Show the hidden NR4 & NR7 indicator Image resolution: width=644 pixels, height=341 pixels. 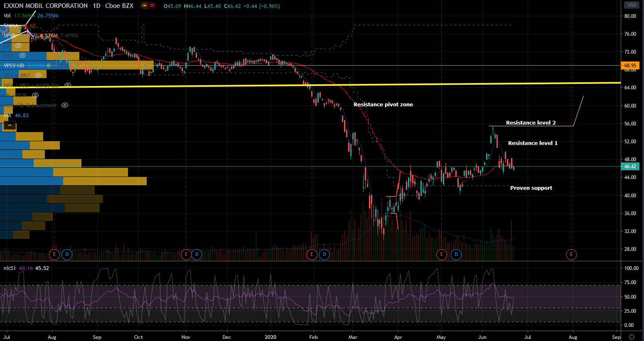(x=38, y=75)
